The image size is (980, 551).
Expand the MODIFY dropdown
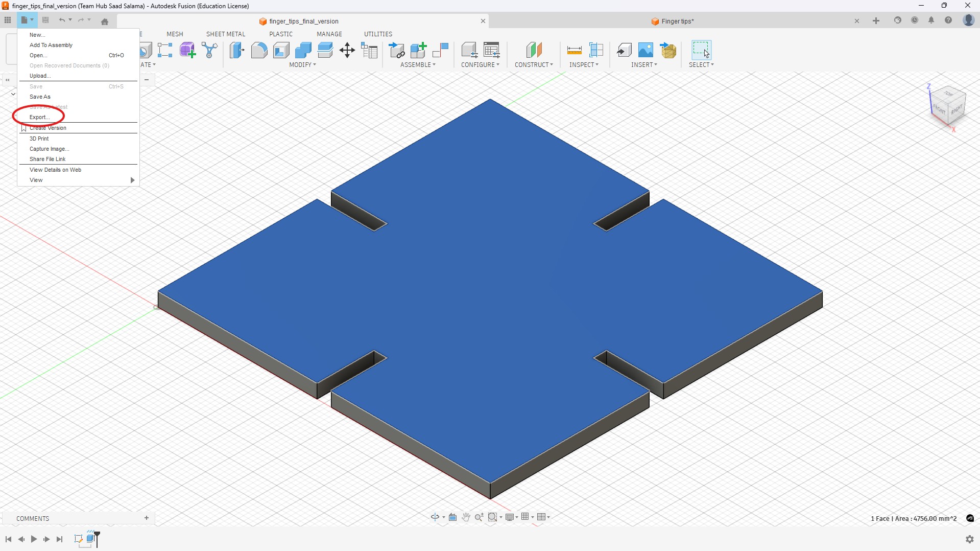point(302,65)
